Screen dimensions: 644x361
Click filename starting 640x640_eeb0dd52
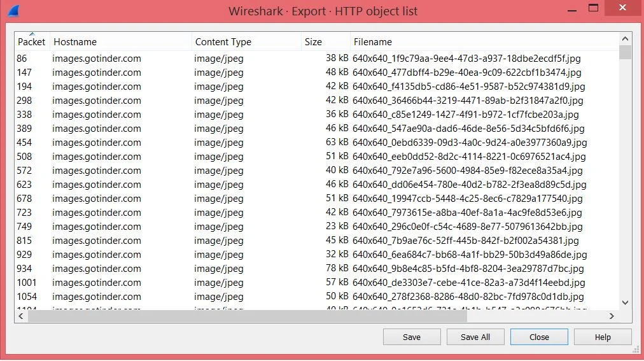pyautogui.click(x=469, y=156)
